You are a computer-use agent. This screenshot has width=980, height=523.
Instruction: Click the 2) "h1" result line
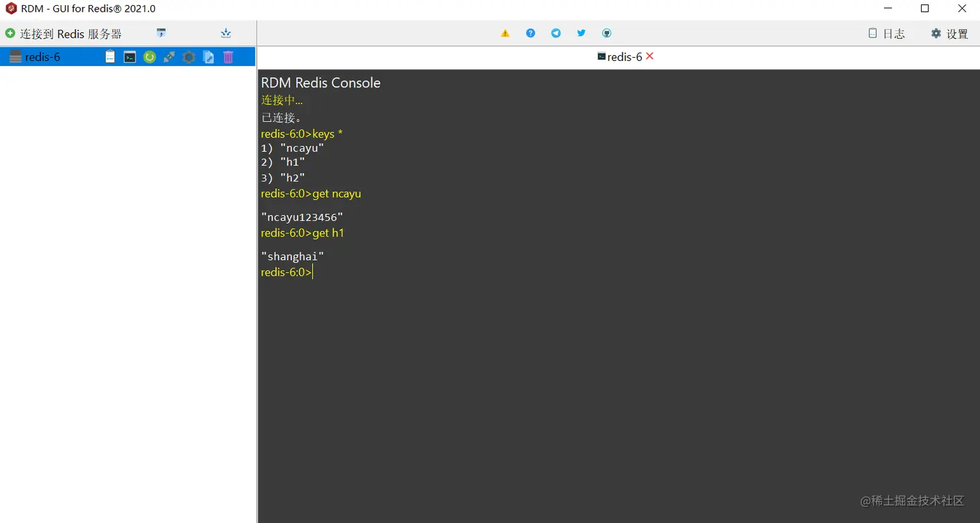(x=283, y=163)
